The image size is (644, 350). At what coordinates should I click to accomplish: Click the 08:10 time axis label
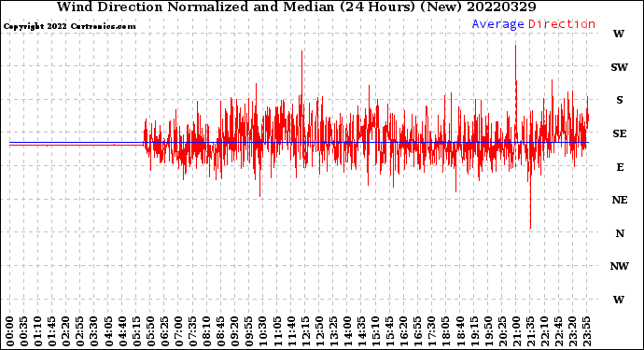206,332
